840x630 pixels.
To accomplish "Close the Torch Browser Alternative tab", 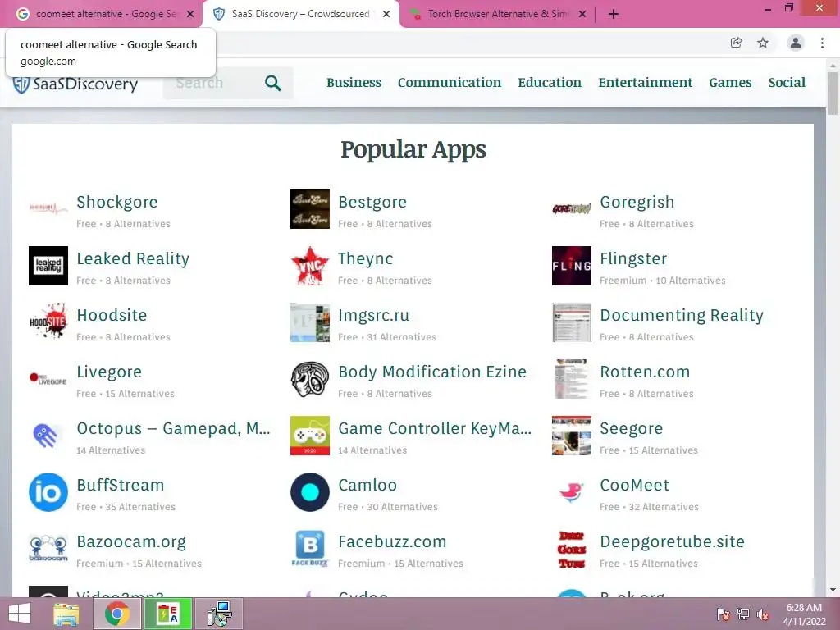I will [x=582, y=14].
